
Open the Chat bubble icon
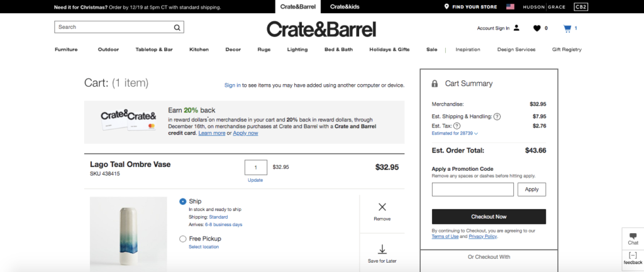click(x=633, y=236)
